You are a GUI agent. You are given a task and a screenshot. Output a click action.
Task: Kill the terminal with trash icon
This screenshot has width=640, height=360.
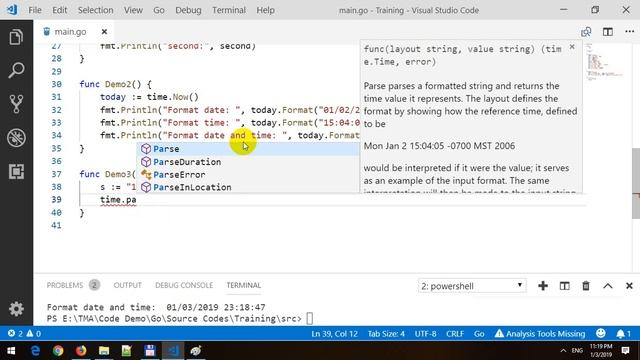(586, 286)
